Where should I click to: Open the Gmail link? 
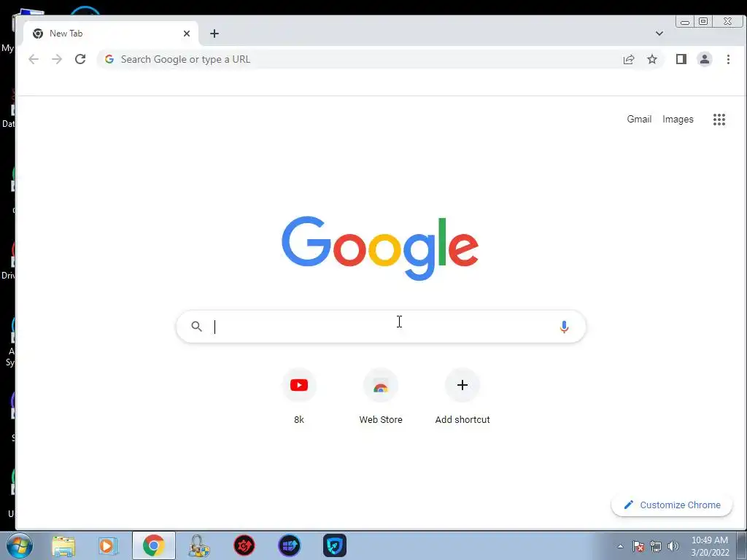pos(639,119)
